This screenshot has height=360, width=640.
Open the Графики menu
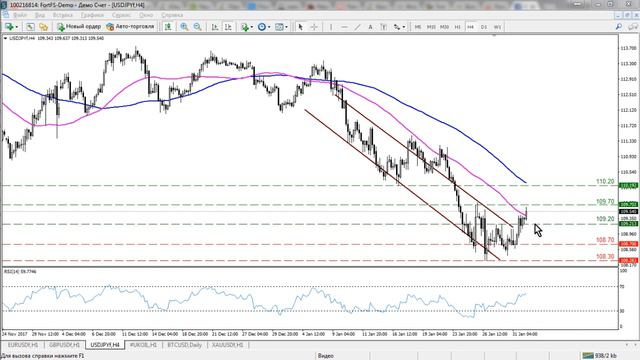click(92, 15)
